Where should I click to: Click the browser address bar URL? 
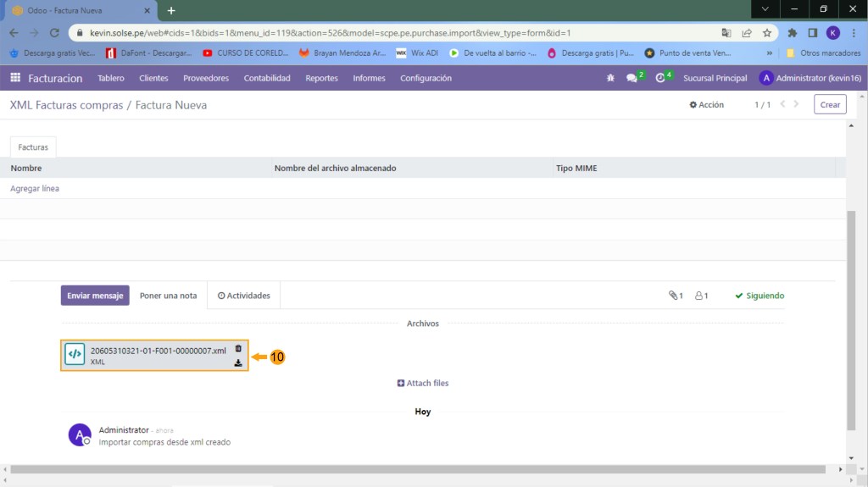339,33
